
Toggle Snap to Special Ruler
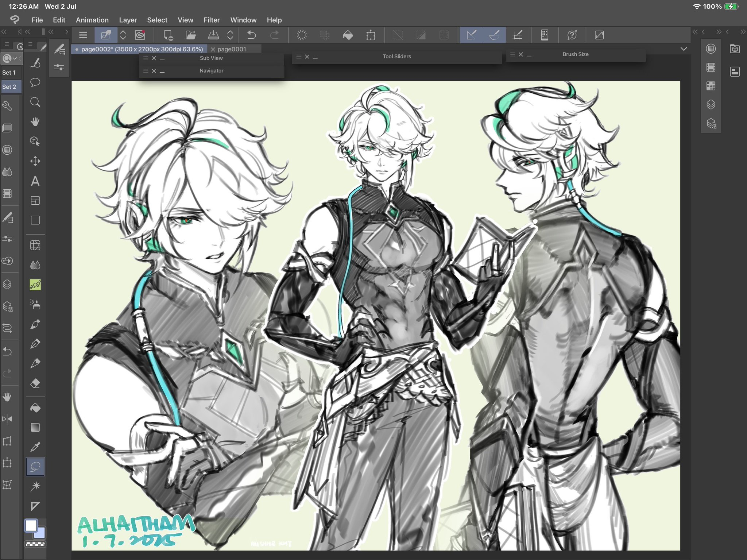pyautogui.click(x=494, y=35)
